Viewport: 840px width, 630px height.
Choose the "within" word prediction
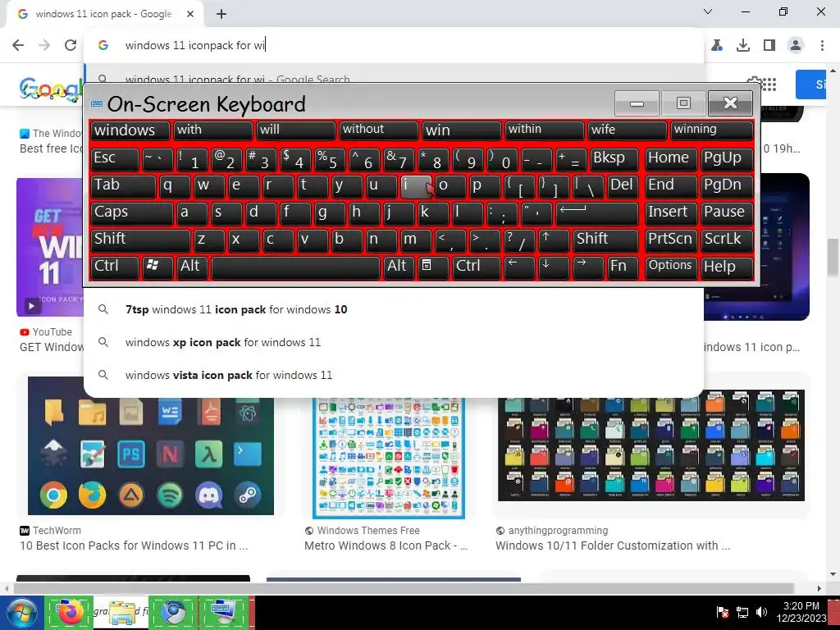[545, 130]
